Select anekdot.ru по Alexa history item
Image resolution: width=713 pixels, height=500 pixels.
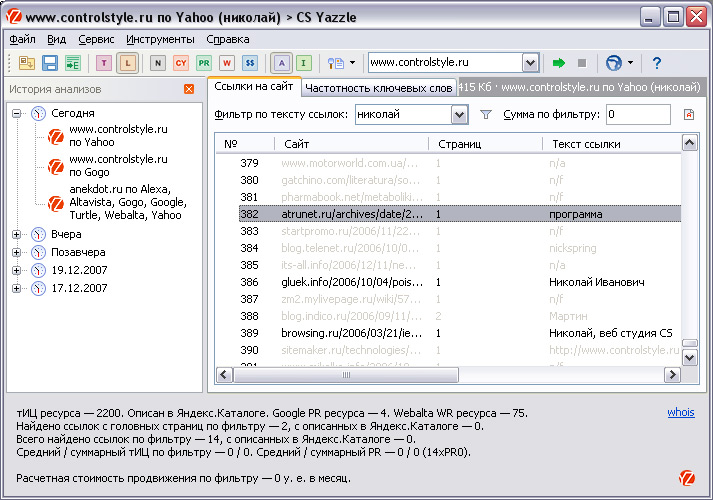point(128,202)
